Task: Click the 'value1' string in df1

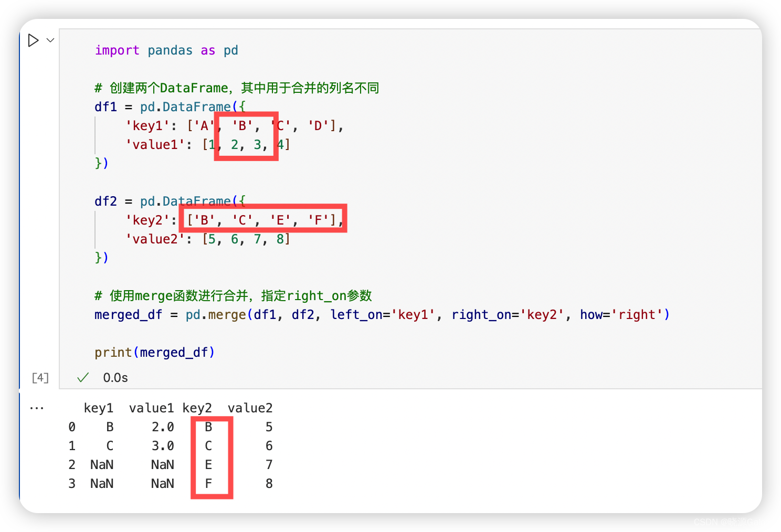Action: (x=155, y=145)
